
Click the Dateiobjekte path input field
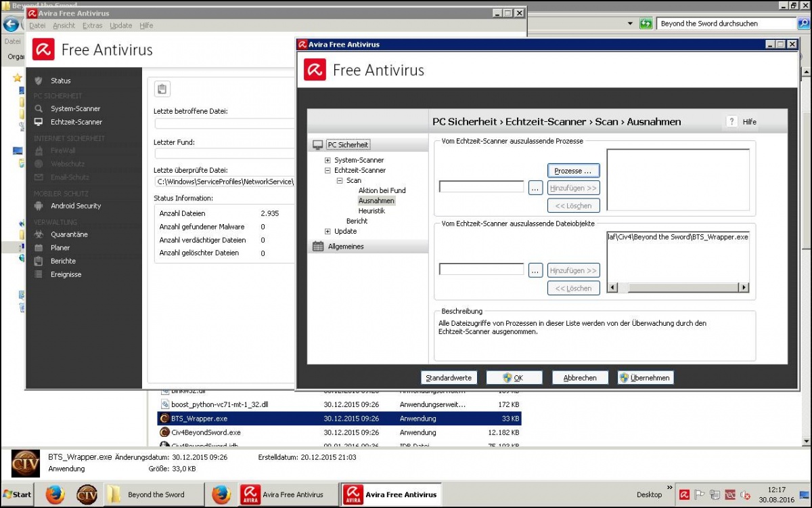click(x=481, y=270)
